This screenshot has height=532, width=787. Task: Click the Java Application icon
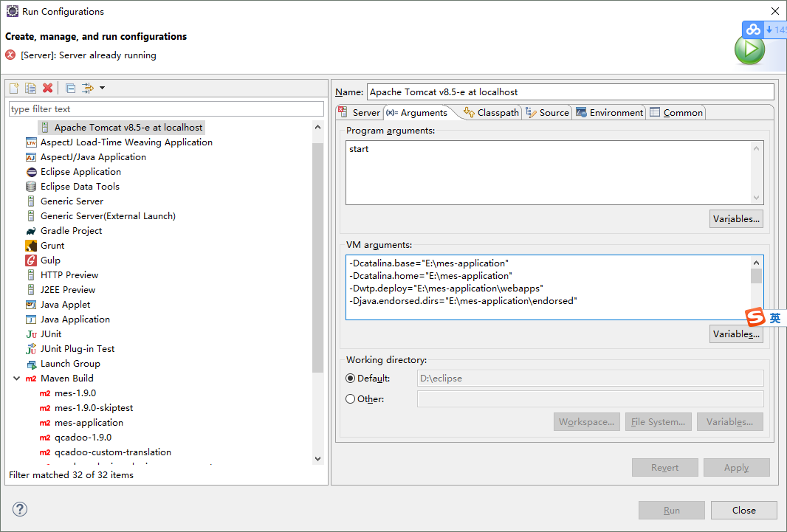click(31, 319)
